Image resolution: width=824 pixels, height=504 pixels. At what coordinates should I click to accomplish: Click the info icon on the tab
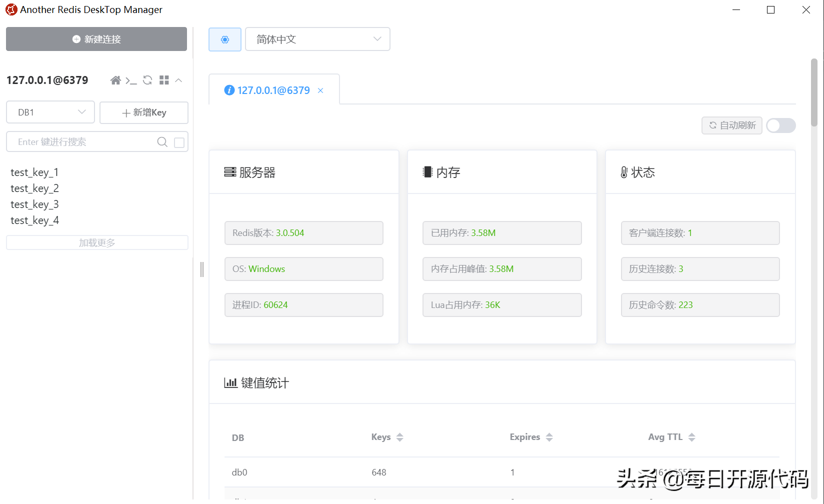pos(229,90)
